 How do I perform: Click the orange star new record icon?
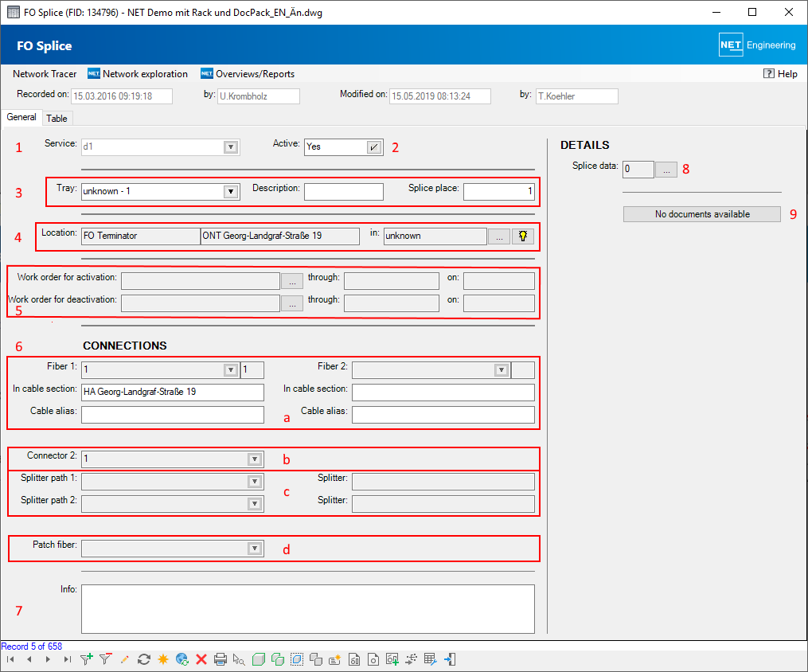coord(163,659)
